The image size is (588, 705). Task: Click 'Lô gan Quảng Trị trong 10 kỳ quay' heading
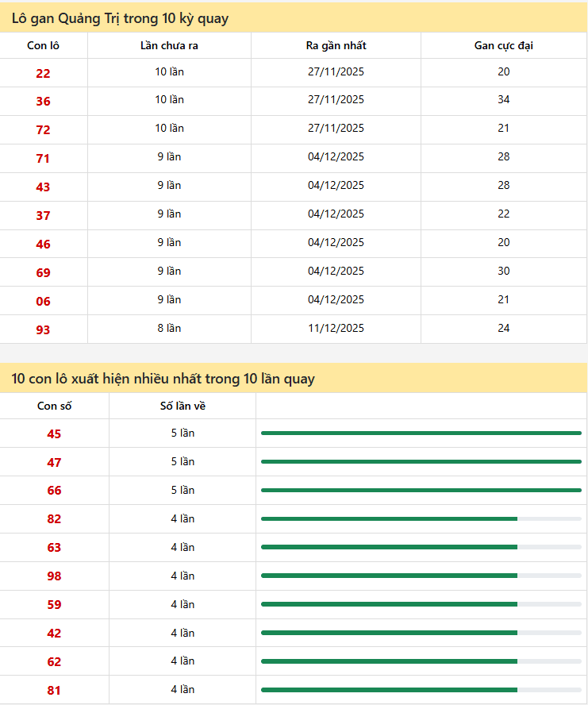[120, 17]
